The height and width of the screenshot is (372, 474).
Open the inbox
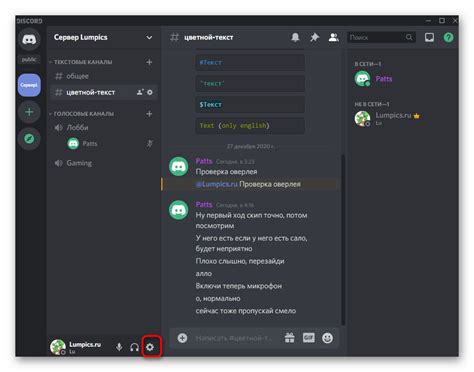(429, 37)
